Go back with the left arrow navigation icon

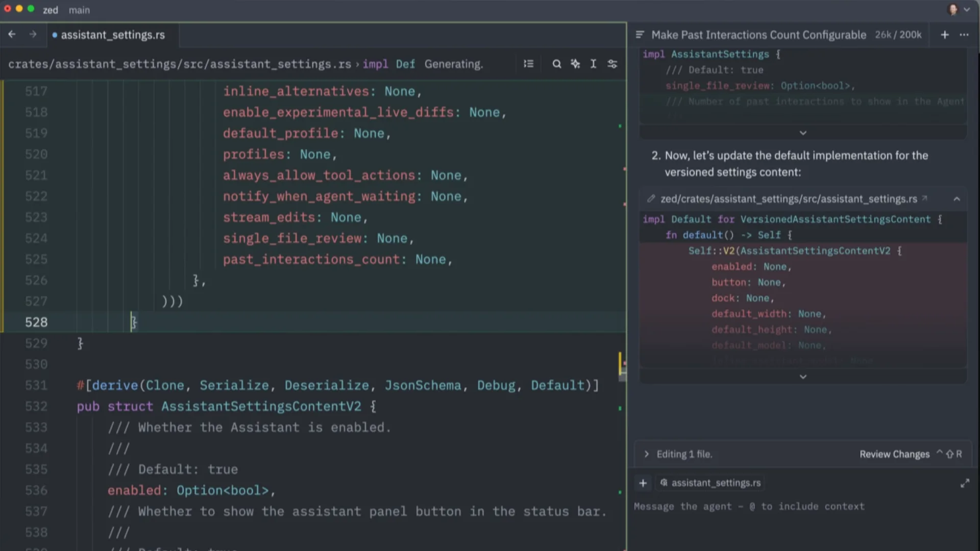tap(12, 34)
